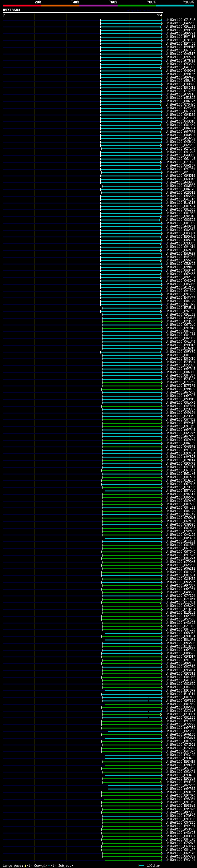Select hit UniRef100_Q49QW6
197x868 pixels.
pos(180,71)
